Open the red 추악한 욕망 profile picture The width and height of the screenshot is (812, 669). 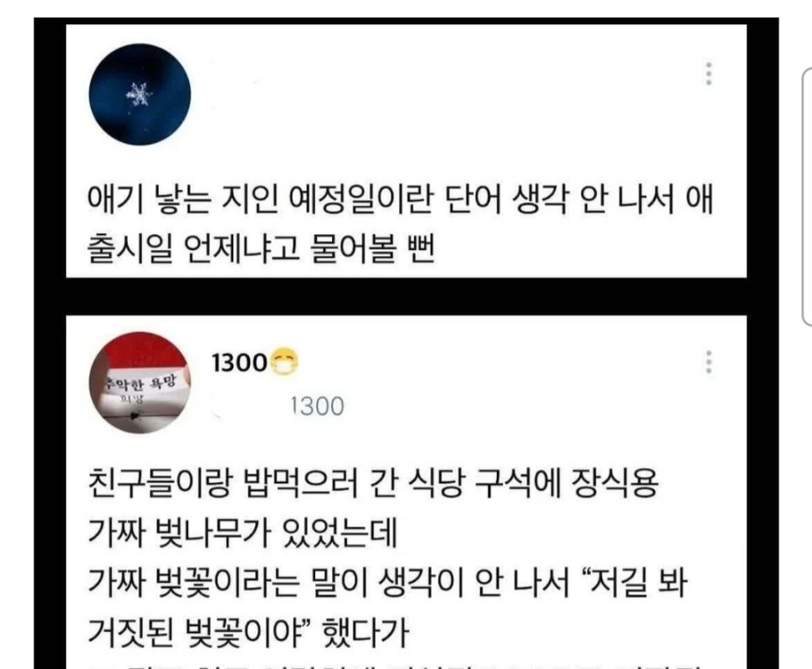[140, 383]
